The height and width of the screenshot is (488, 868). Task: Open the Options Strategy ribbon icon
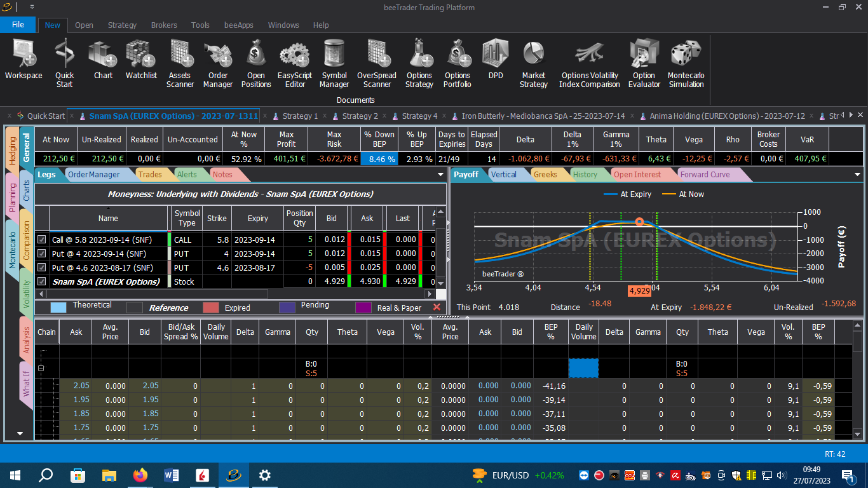coord(419,64)
